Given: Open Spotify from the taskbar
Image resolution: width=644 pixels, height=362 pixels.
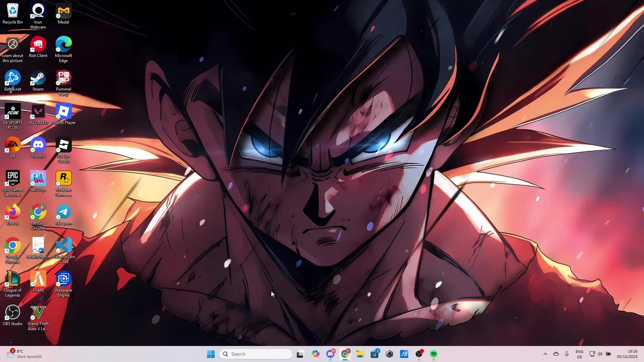Looking at the screenshot, I should coord(434,354).
